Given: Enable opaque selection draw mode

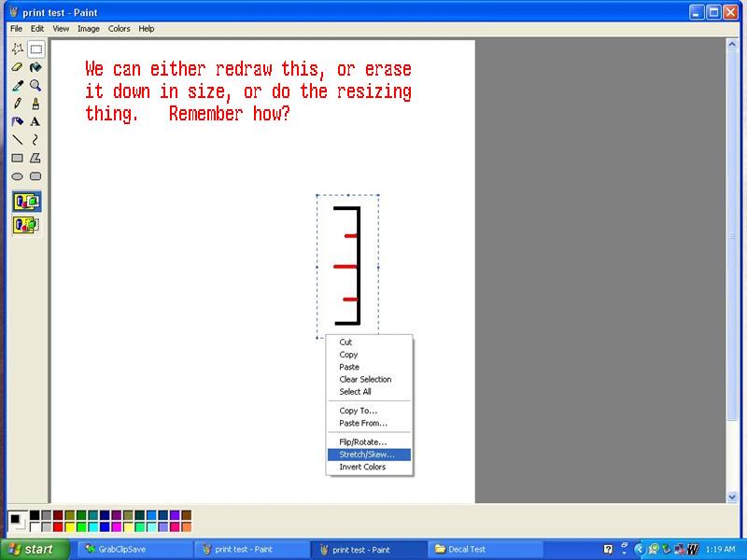Looking at the screenshot, I should point(27,202).
